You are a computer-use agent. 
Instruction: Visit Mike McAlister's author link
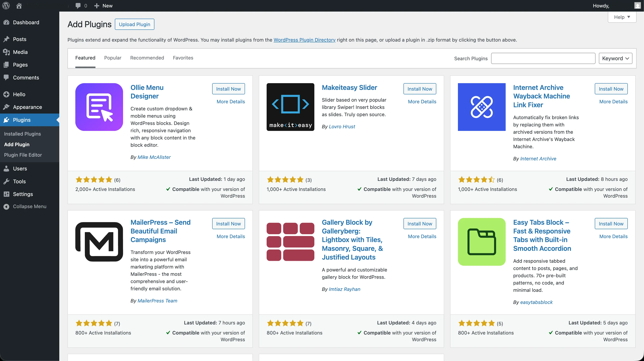coord(154,157)
